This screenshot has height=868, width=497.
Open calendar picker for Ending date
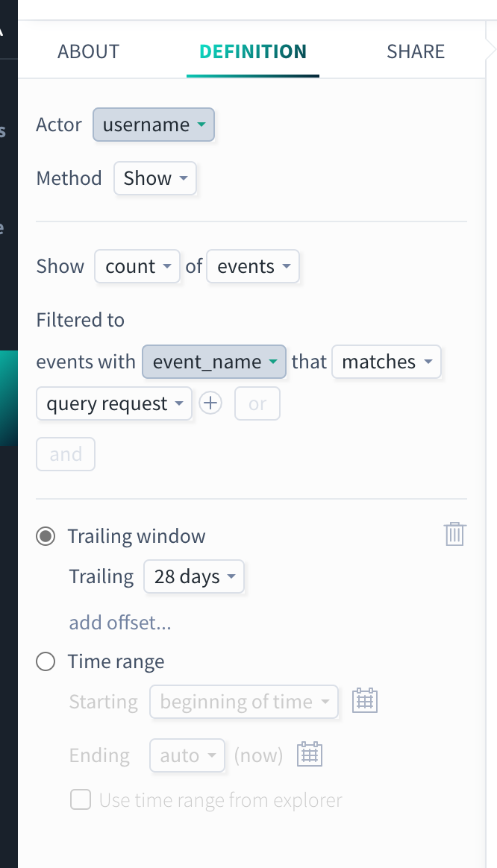(x=309, y=754)
